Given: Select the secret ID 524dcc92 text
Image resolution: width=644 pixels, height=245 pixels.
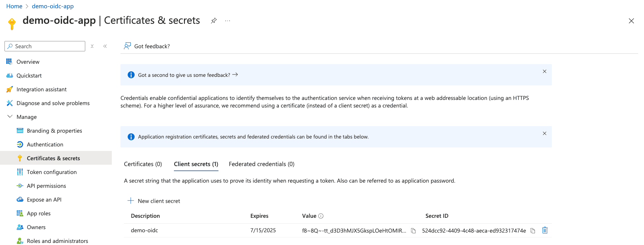Looking at the screenshot, I should (x=474, y=231).
